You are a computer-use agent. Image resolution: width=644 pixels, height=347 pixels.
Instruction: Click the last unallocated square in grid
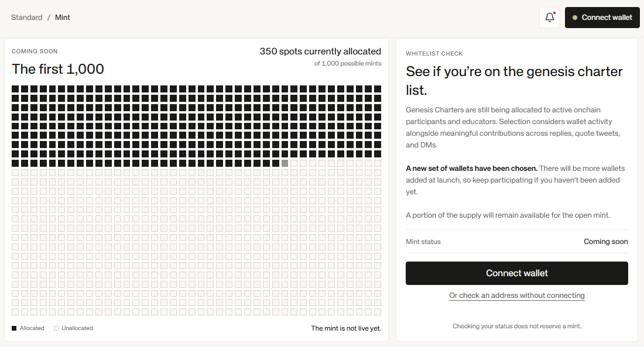click(x=378, y=312)
